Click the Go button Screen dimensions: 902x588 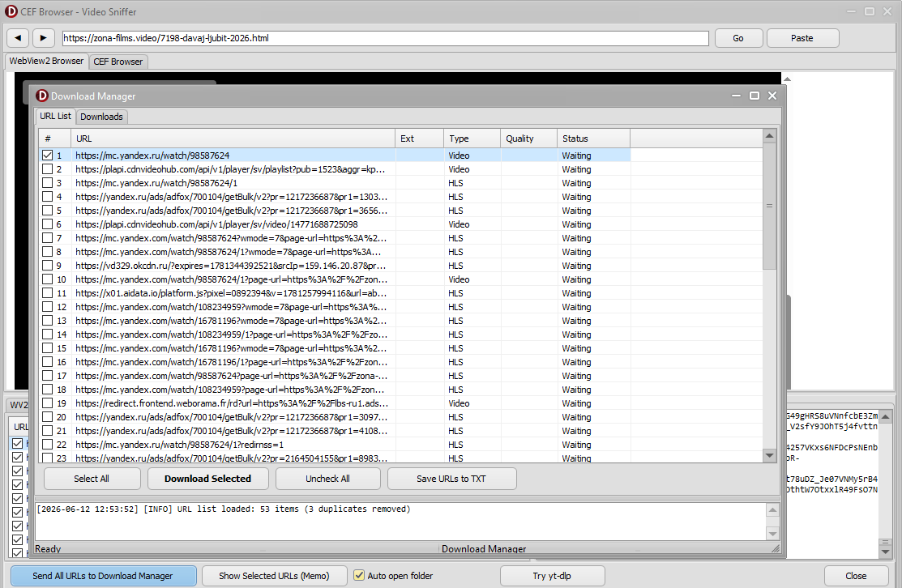738,38
